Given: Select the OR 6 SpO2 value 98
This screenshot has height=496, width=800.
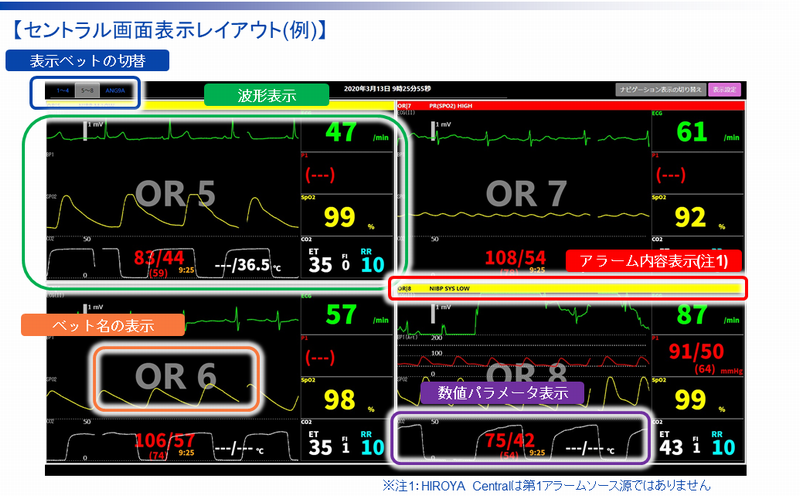Looking at the screenshot, I should pyautogui.click(x=341, y=400).
